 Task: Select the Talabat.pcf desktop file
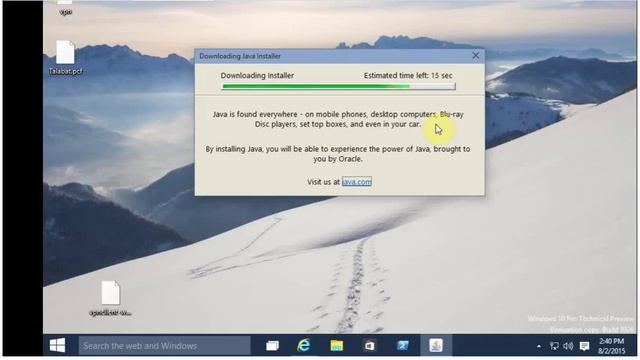pyautogui.click(x=65, y=58)
